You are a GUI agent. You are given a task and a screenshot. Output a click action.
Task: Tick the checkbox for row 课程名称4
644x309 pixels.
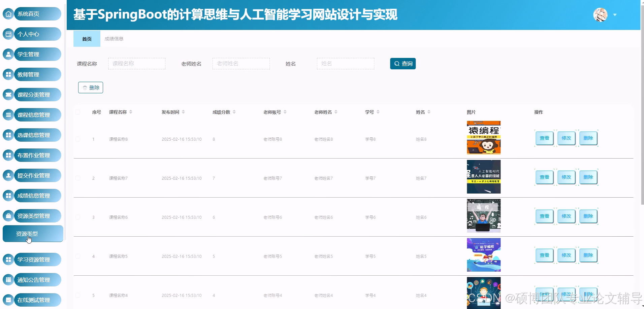[78, 295]
